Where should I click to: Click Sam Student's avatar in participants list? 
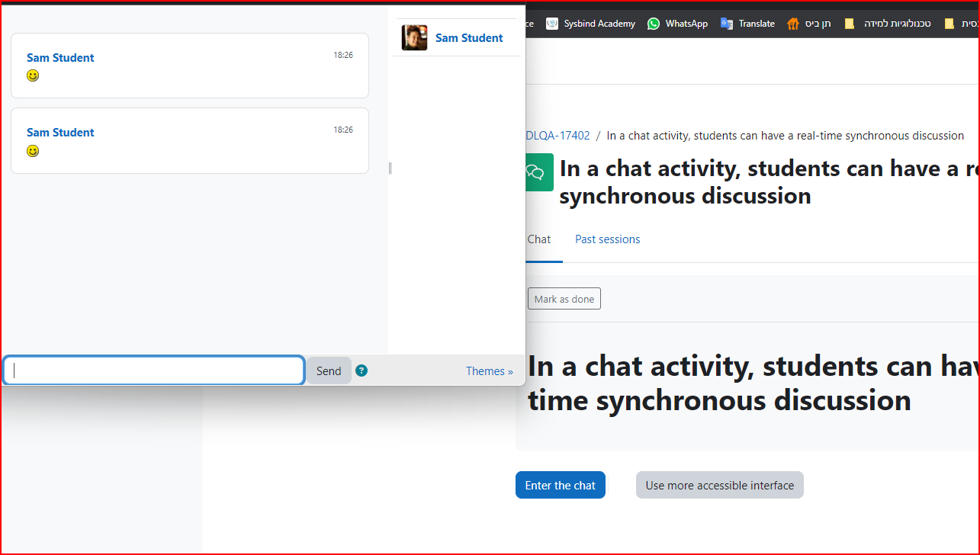point(415,37)
